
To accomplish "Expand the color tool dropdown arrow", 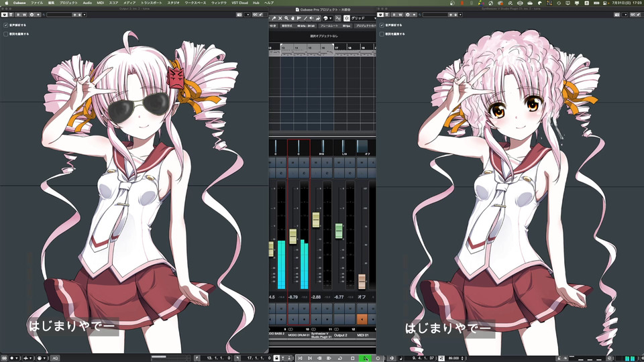I will pos(331,18).
